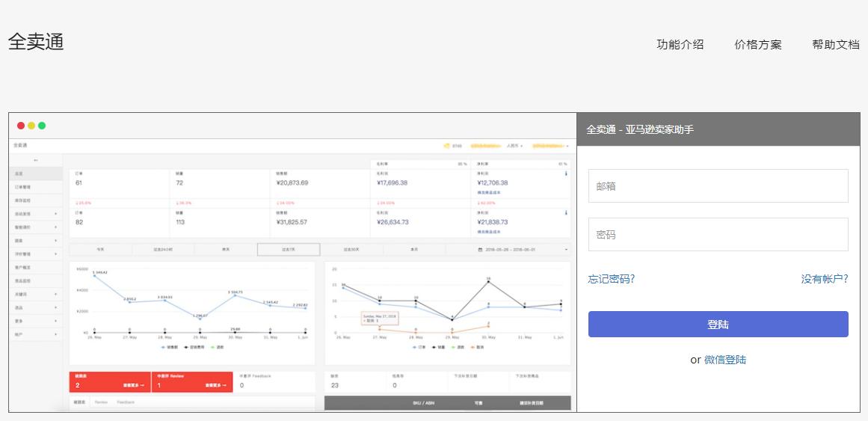Switch to the 本月 time tab
868x421 pixels.
(x=414, y=250)
